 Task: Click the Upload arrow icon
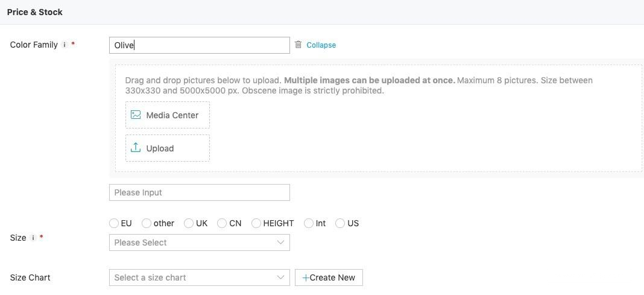click(136, 148)
